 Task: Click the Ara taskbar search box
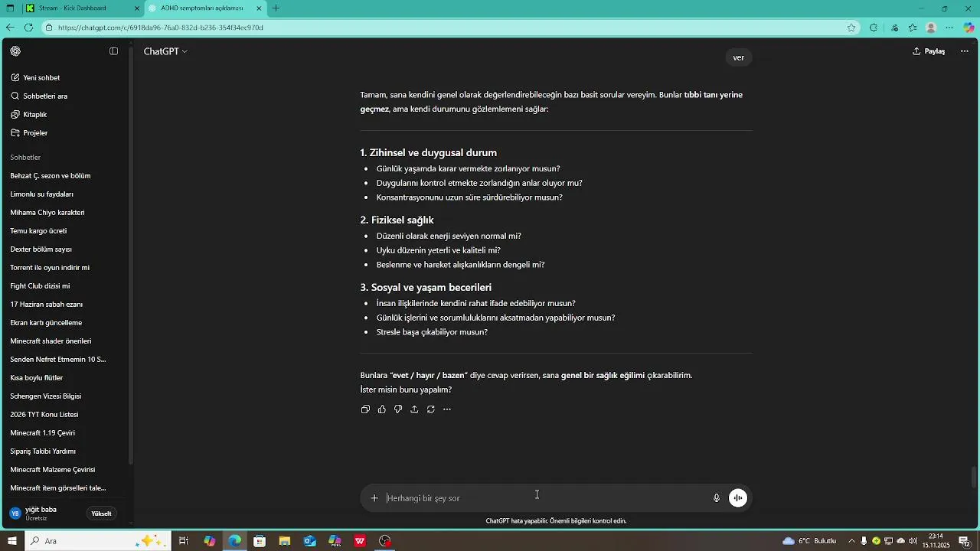[97, 541]
